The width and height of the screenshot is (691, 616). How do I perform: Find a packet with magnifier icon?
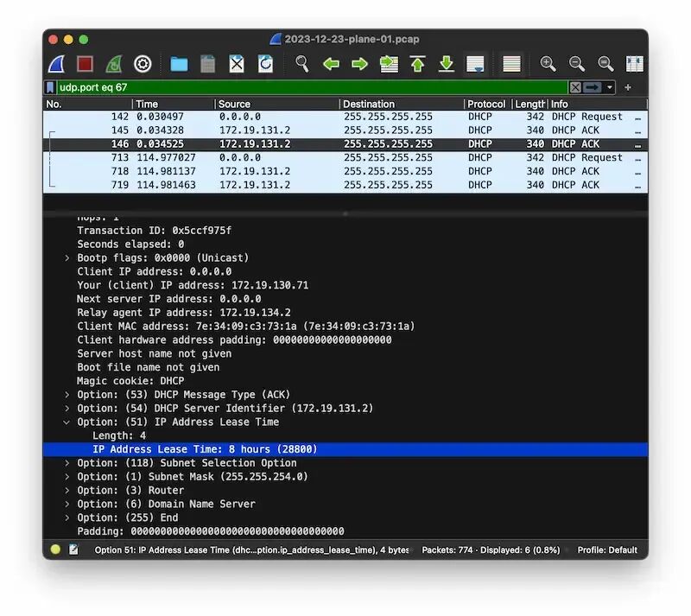301,65
